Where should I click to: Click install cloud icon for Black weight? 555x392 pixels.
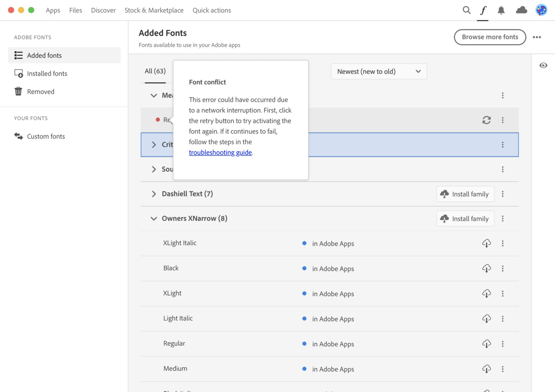pyautogui.click(x=487, y=268)
